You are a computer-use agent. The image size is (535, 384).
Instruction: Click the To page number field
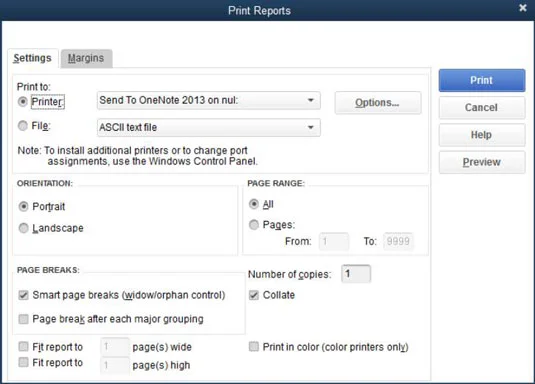(x=398, y=241)
